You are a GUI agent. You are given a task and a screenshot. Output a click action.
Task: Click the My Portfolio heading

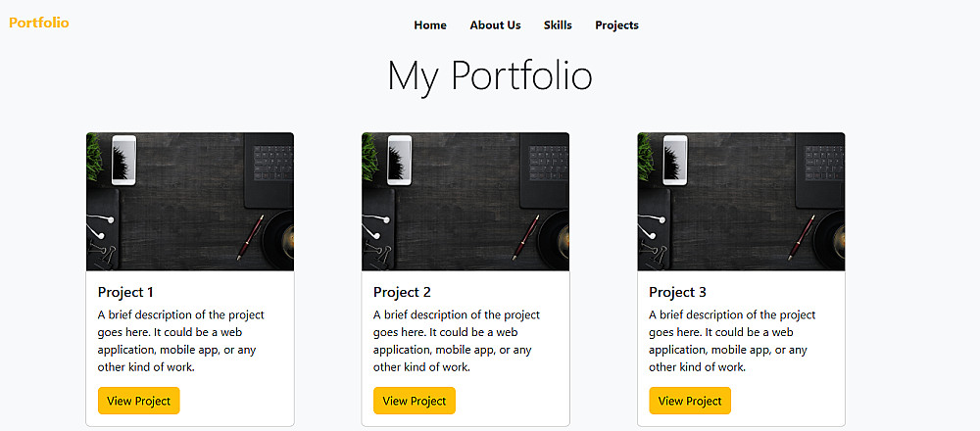click(490, 76)
